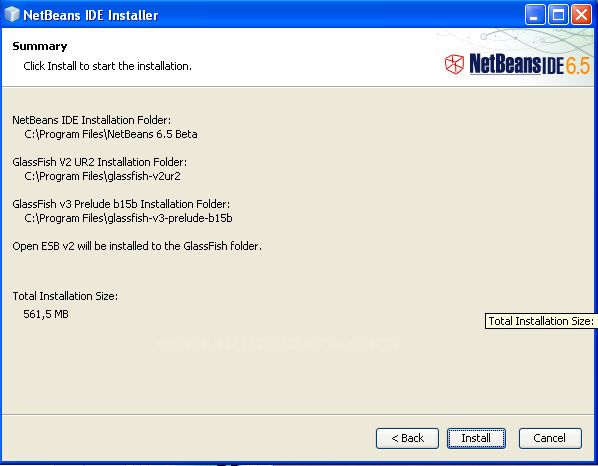
Task: Maximize the installer window
Action: pyautogui.click(x=558, y=15)
